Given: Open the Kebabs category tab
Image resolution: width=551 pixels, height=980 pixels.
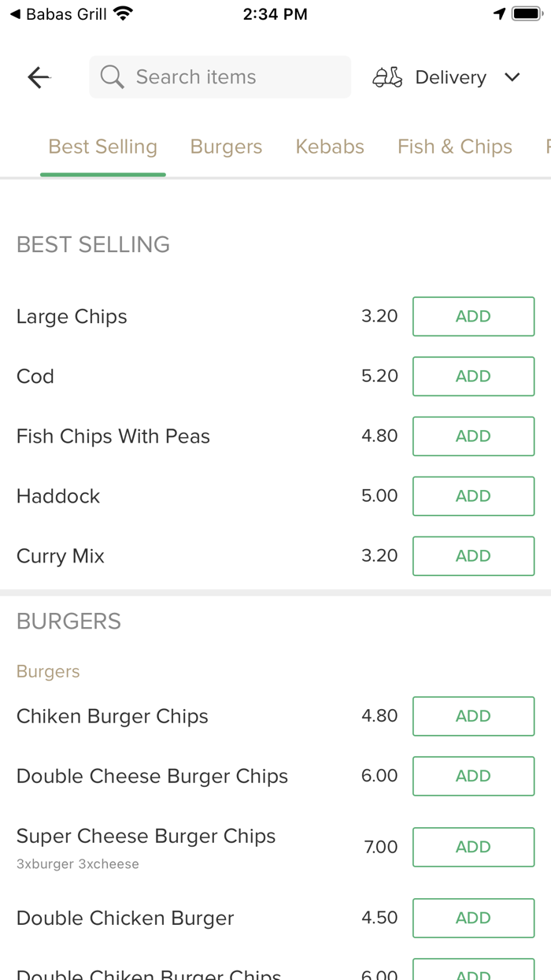Looking at the screenshot, I should coord(330,147).
